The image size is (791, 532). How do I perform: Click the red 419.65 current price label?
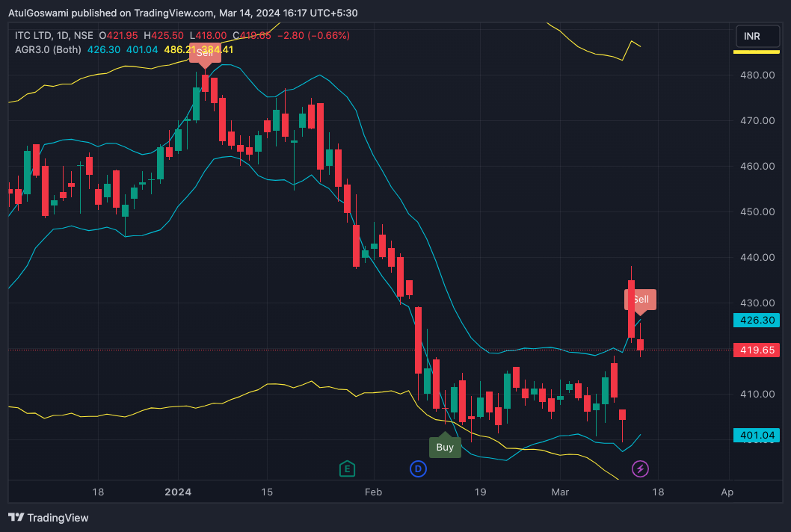757,350
